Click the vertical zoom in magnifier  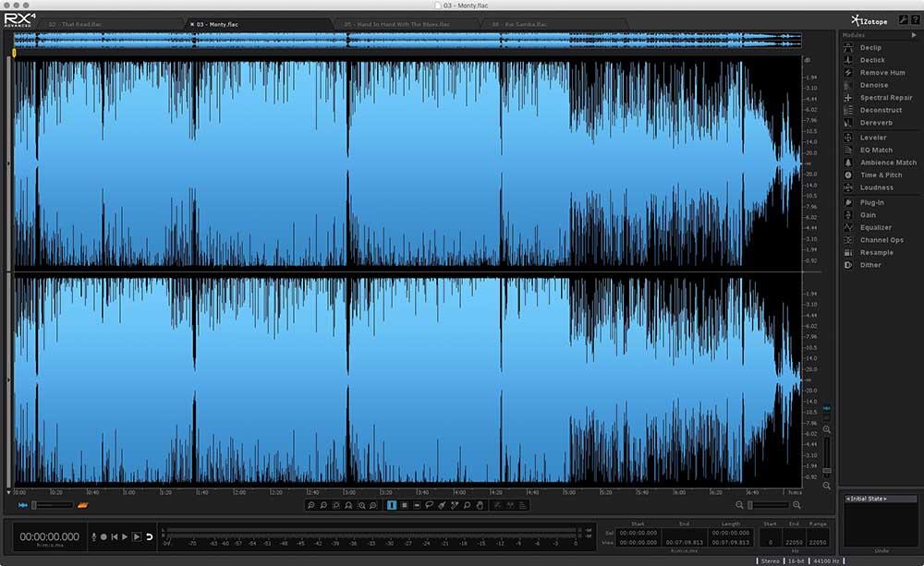(x=827, y=430)
